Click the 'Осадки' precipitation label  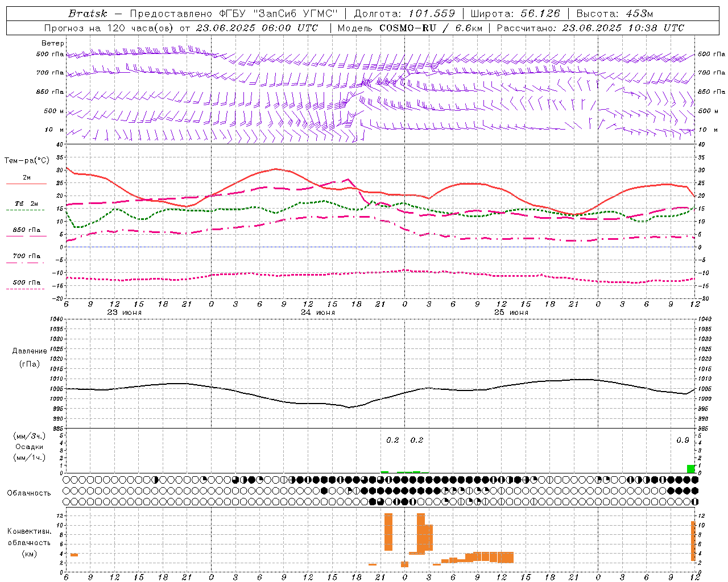pos(30,447)
